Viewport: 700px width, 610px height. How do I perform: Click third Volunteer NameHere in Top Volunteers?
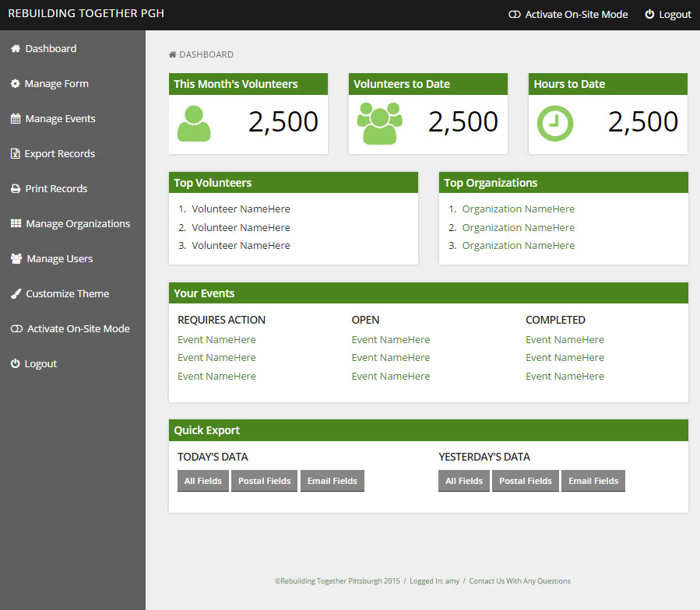pyautogui.click(x=241, y=245)
